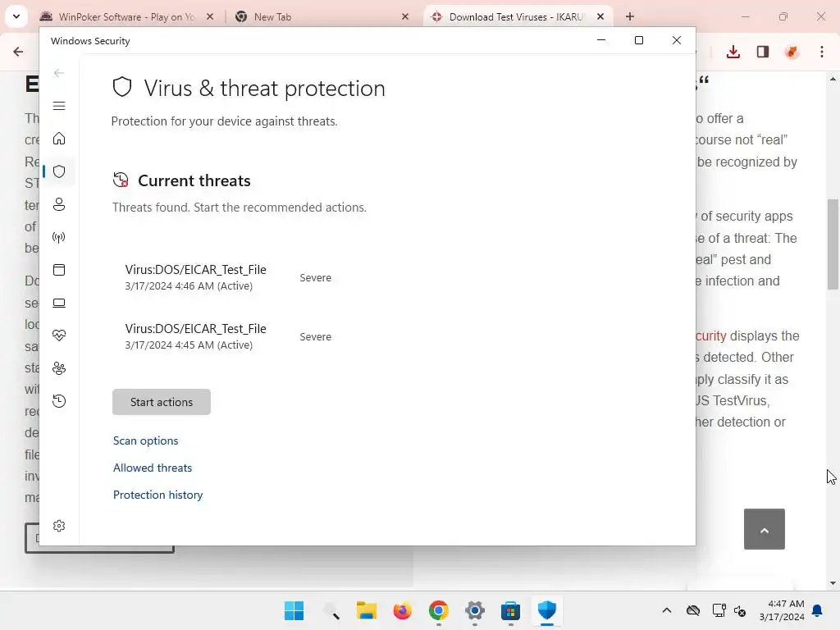
Task: Click the scroll-to-top button on the webpage
Action: (x=765, y=529)
